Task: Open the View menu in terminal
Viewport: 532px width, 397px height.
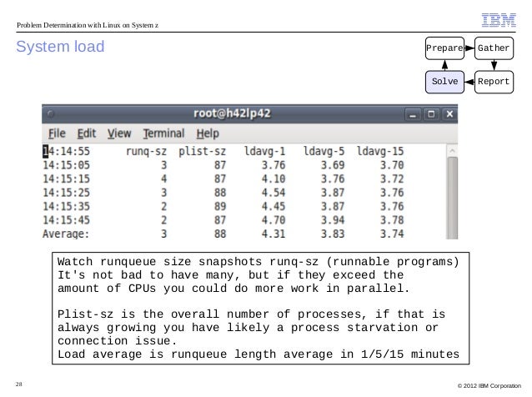Action: click(119, 133)
